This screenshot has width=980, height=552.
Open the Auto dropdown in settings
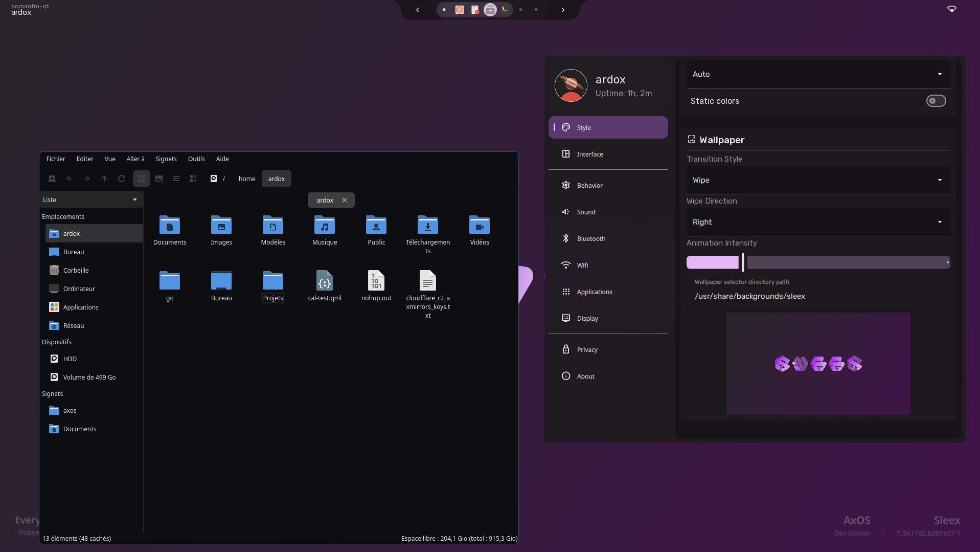818,74
